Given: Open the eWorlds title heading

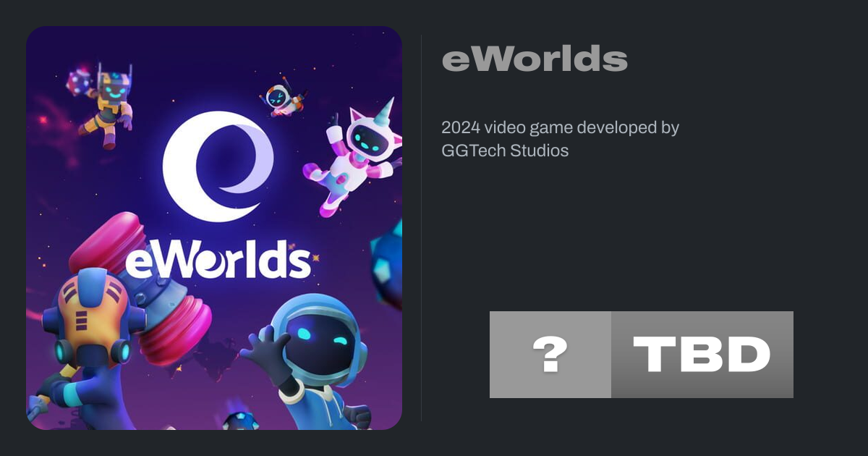Looking at the screenshot, I should click(535, 59).
